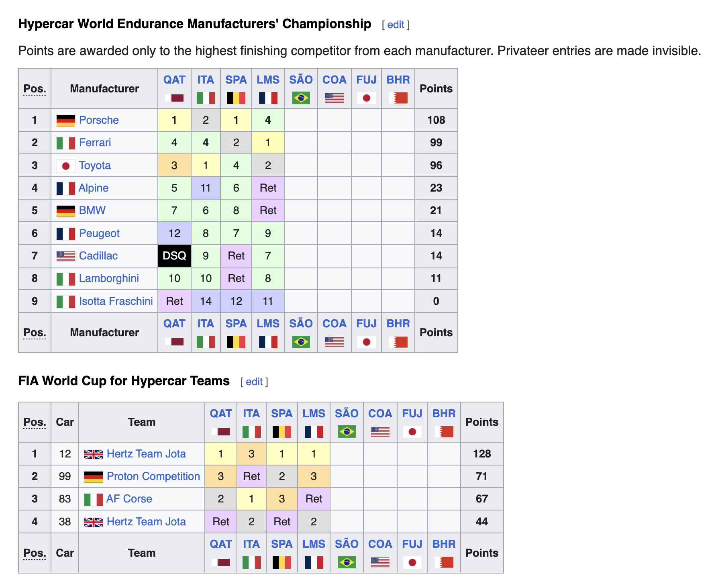Click Qatar flag in Manufacturers table top header
Image resolution: width=722 pixels, height=588 pixels.
[x=174, y=98]
